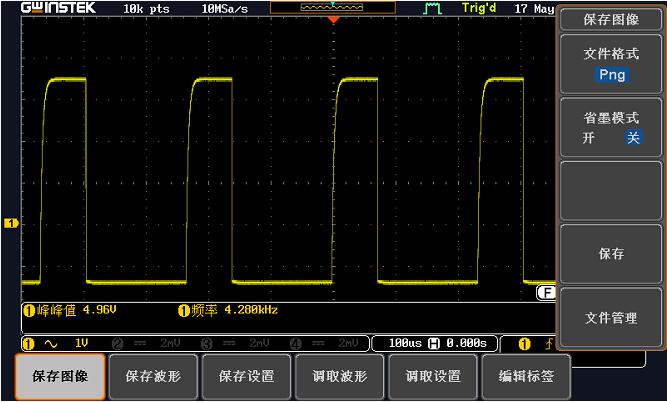The height and width of the screenshot is (402, 667).
Task: Click the waveform memory bar overview at top
Action: [x=333, y=7]
